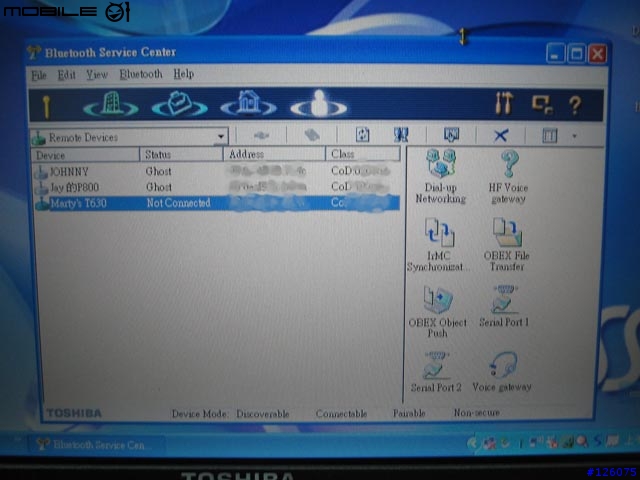Click the greyed disconnect toolbar icon
The width and height of the screenshot is (640, 480).
(x=312, y=135)
